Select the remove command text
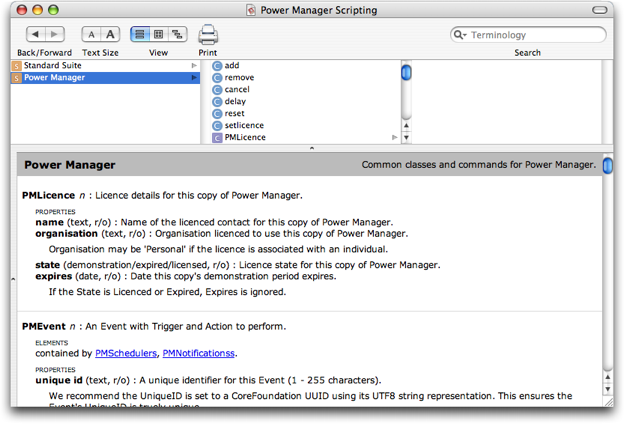This screenshot has height=424, width=624. point(239,78)
